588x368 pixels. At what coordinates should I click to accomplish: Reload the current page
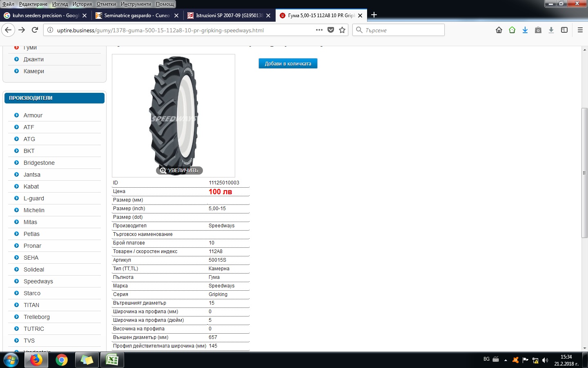point(35,30)
